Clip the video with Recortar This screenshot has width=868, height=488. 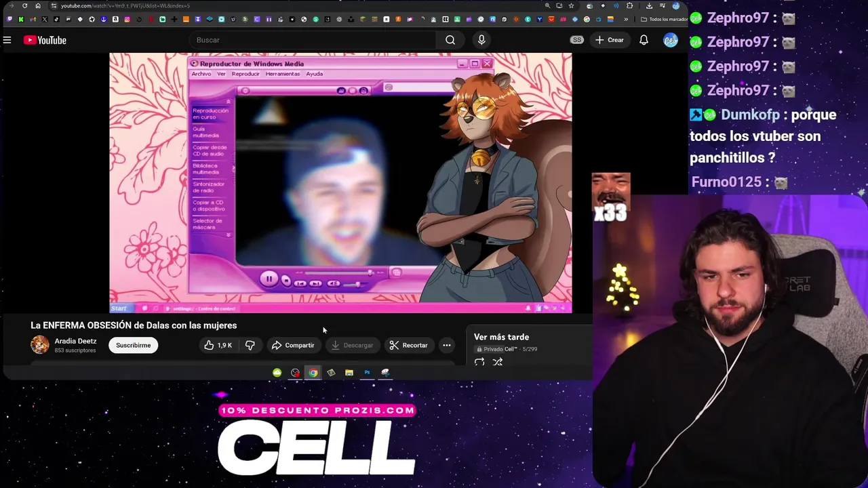tap(408, 345)
